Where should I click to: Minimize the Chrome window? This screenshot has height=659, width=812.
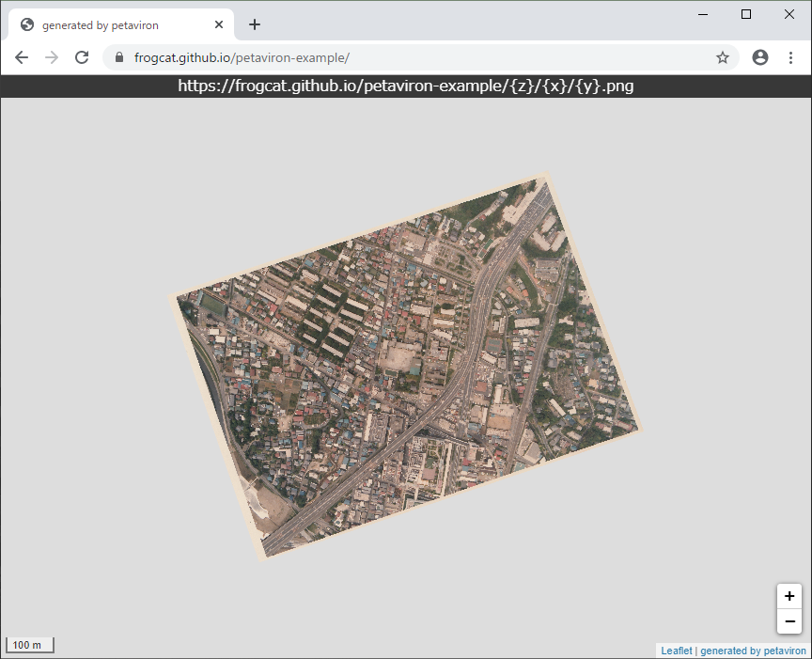pyautogui.click(x=703, y=14)
